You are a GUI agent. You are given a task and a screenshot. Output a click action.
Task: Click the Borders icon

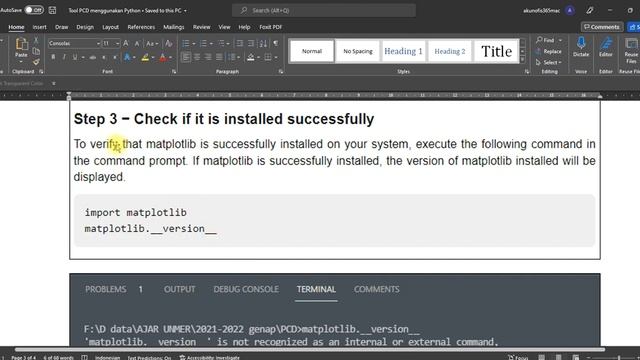[268, 58]
